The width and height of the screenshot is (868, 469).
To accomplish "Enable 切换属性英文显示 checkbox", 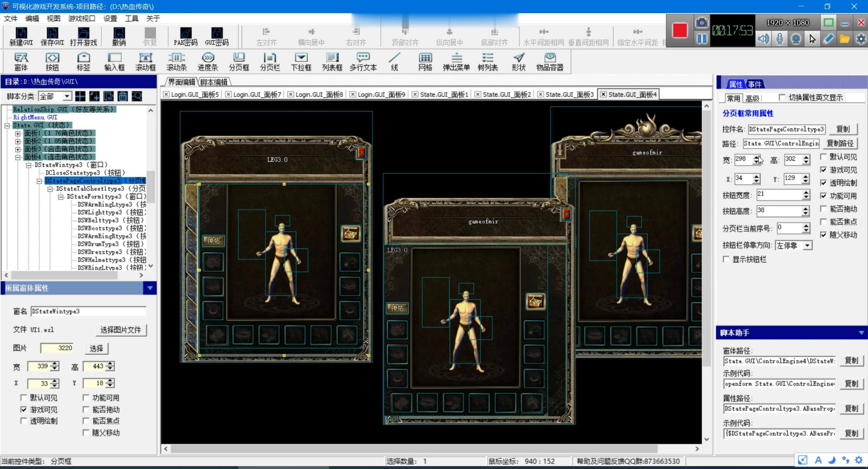I will pos(782,98).
